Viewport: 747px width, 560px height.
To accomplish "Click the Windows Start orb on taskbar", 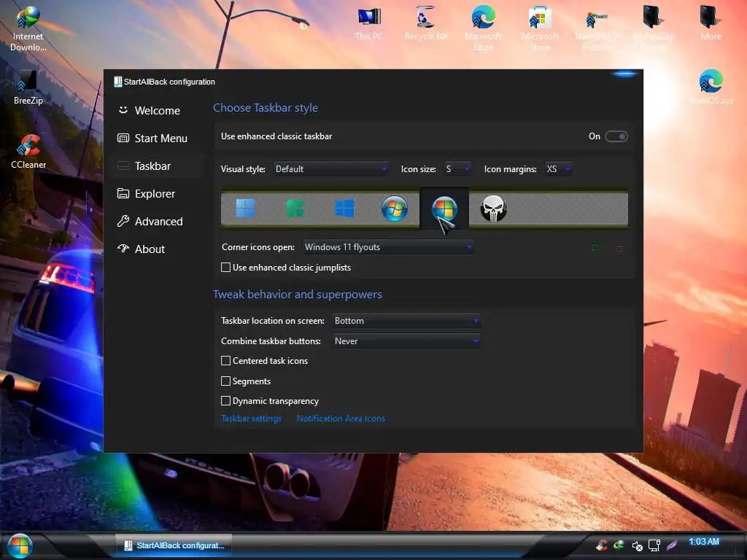I will pyautogui.click(x=20, y=545).
